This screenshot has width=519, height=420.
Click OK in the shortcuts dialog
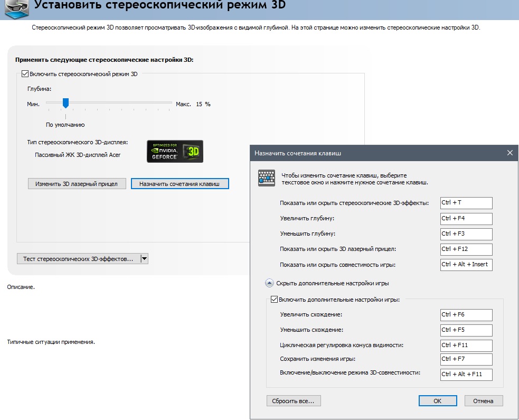tap(437, 401)
